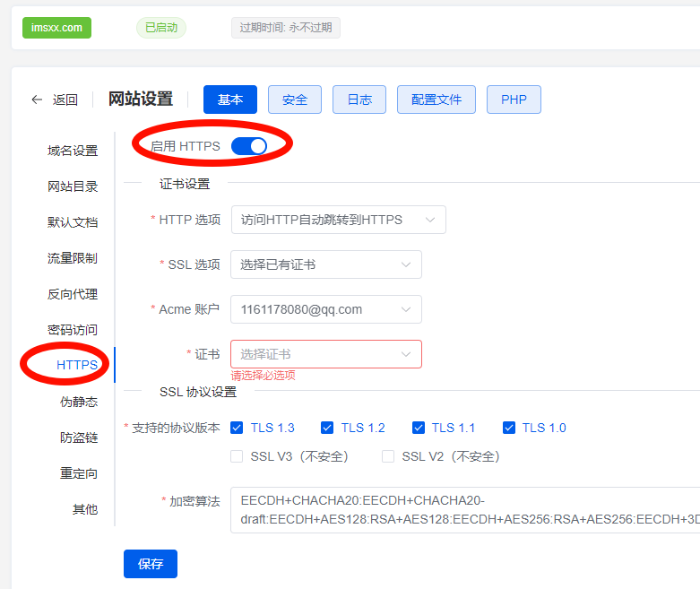Toggle the 启用 HTTPS switch
Screen dimensions: 700x589
coord(249,146)
